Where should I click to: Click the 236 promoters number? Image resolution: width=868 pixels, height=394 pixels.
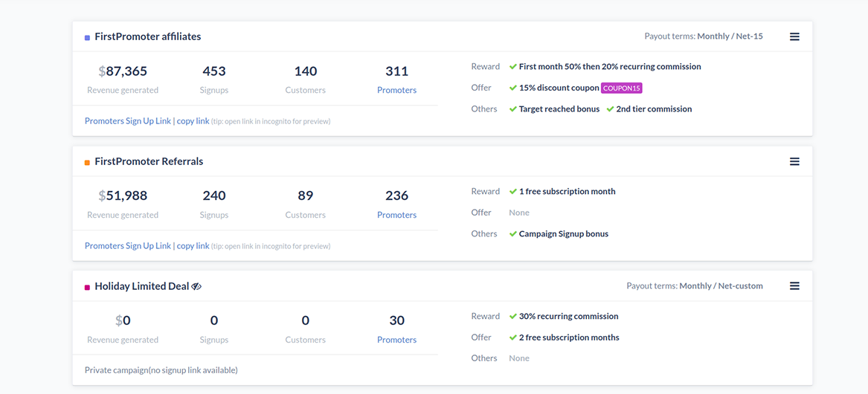pos(397,196)
